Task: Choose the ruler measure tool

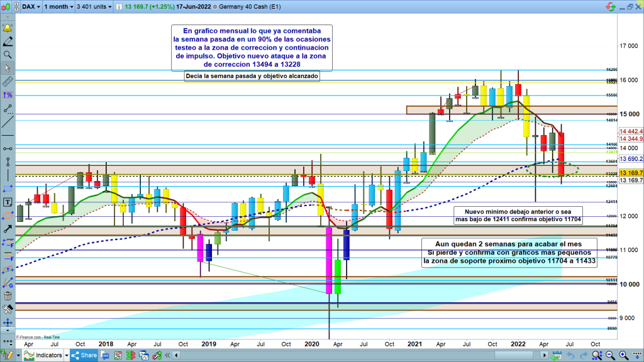Action: pos(8,81)
